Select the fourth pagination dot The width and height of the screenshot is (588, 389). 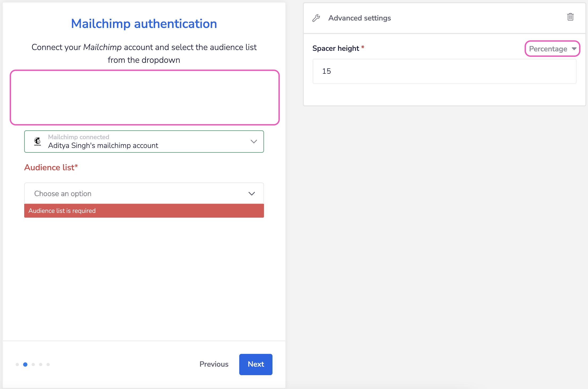coord(41,365)
